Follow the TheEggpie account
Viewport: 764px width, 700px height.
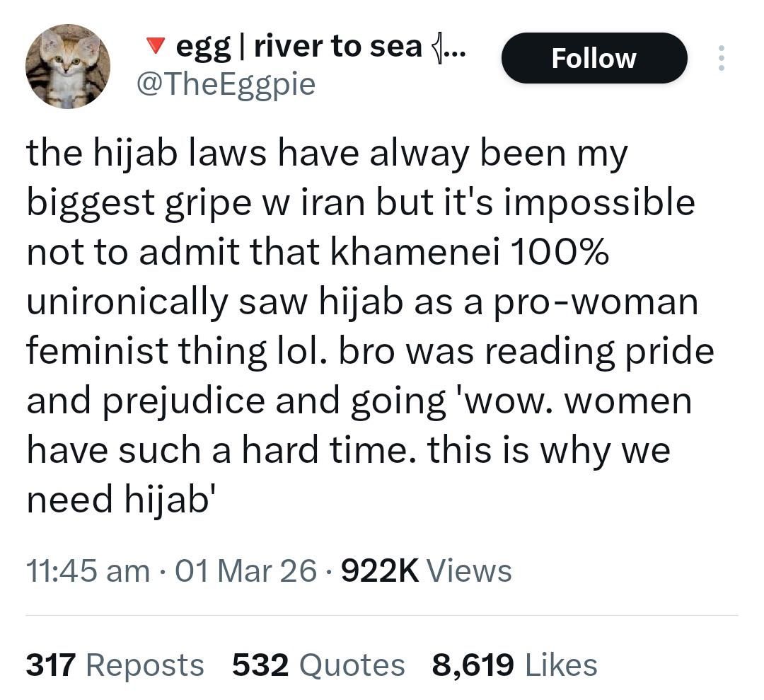point(594,58)
